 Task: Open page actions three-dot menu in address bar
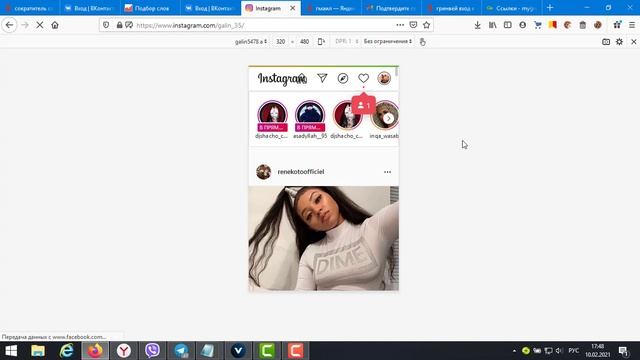click(x=400, y=25)
